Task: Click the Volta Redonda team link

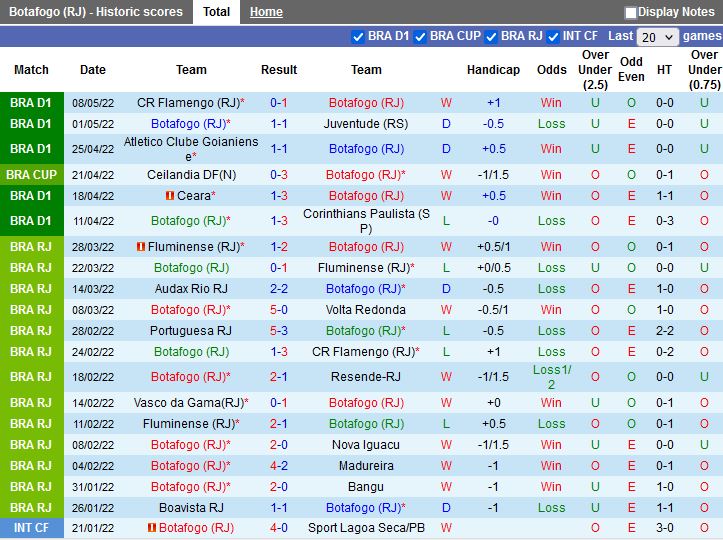Action: (366, 310)
